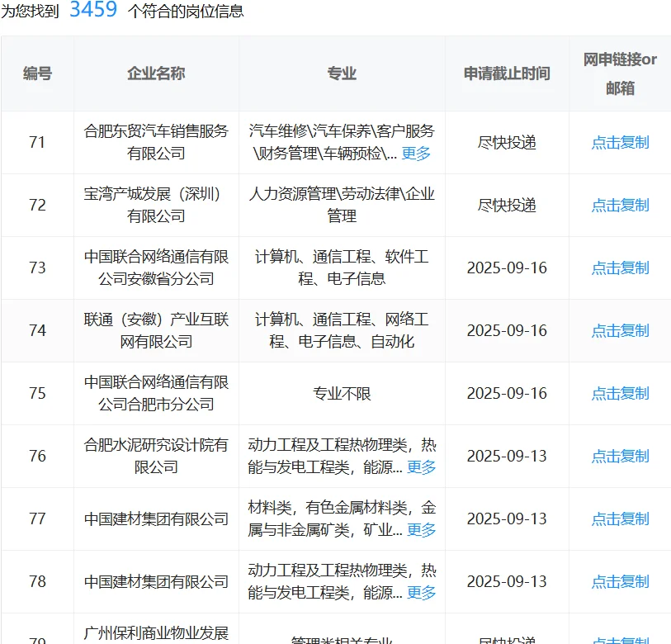Show 更多 majors in row 78
This screenshot has height=644, width=671.
pos(421,593)
